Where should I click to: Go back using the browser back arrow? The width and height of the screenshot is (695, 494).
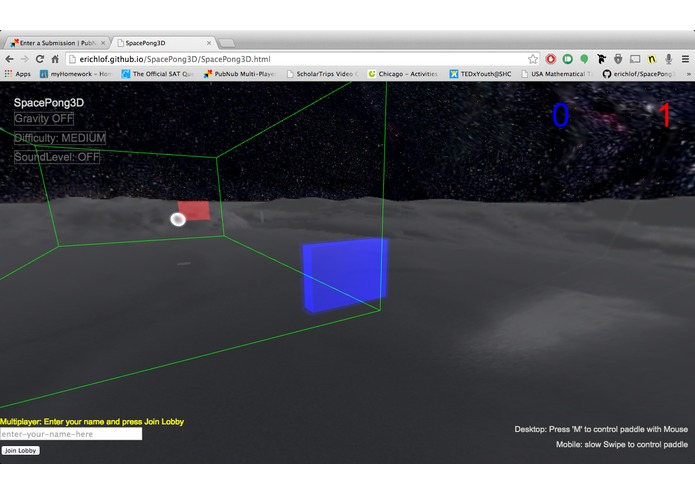(x=9, y=59)
